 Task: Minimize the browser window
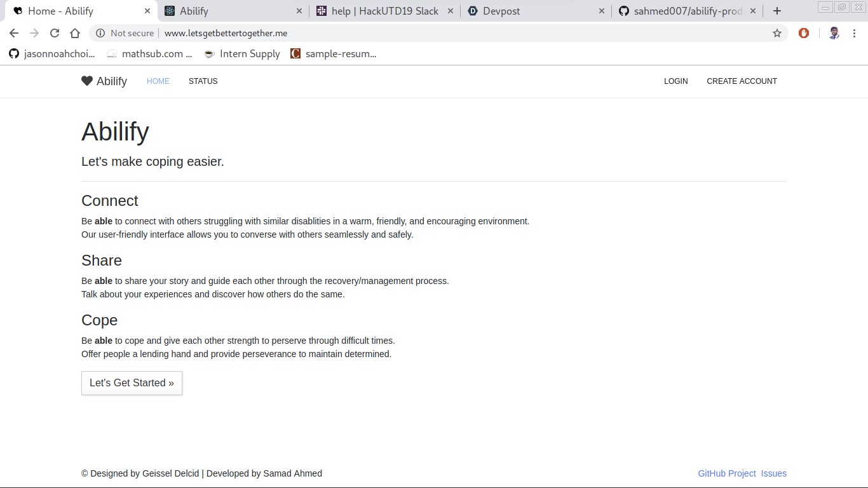click(x=825, y=7)
